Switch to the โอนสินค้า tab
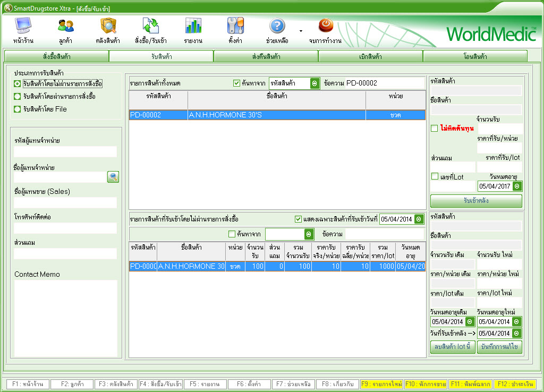The image size is (544, 392). click(475, 56)
